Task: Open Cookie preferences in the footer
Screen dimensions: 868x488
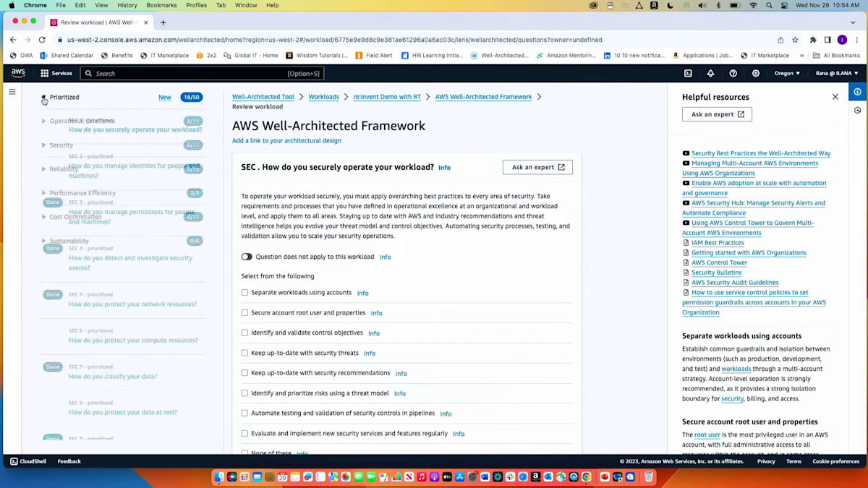Action: point(835,461)
